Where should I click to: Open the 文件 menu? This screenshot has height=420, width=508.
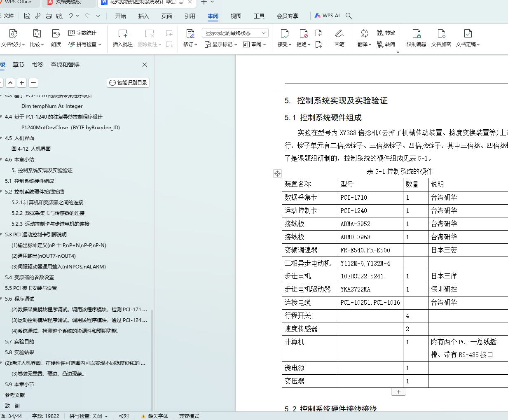pyautogui.click(x=8, y=16)
